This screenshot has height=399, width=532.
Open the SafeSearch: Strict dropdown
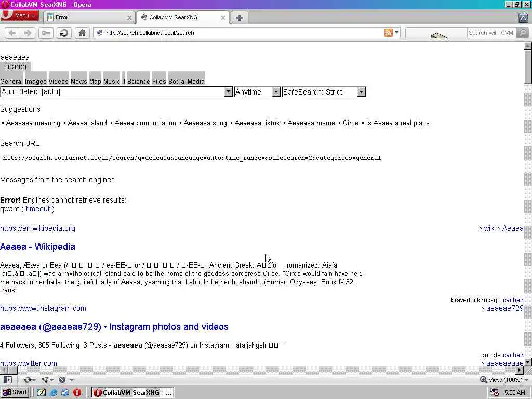(324, 91)
